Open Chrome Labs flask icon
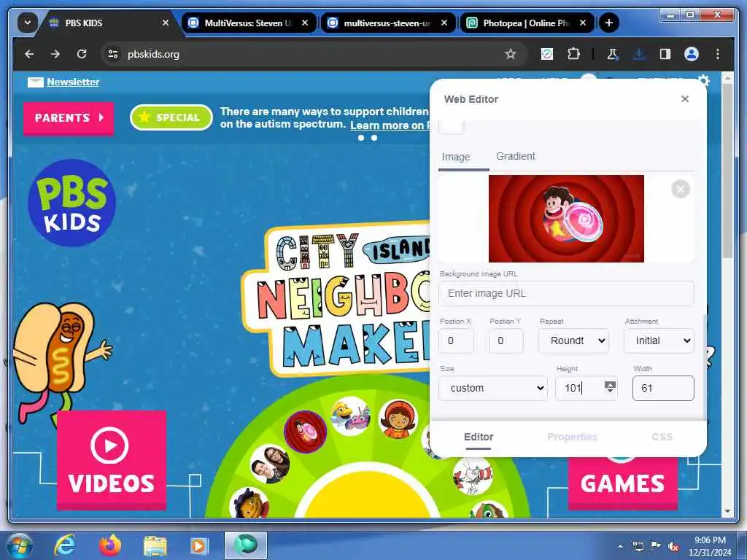Viewport: 747px width, 560px height. pyautogui.click(x=612, y=54)
